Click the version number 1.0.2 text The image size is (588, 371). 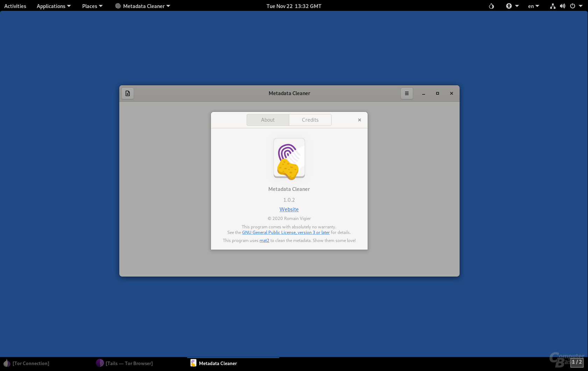click(289, 200)
